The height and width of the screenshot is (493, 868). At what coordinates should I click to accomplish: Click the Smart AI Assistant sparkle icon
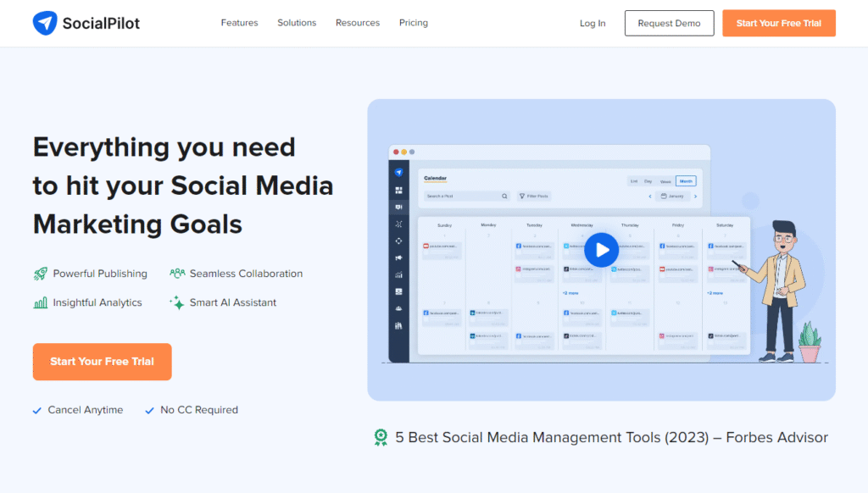click(177, 302)
